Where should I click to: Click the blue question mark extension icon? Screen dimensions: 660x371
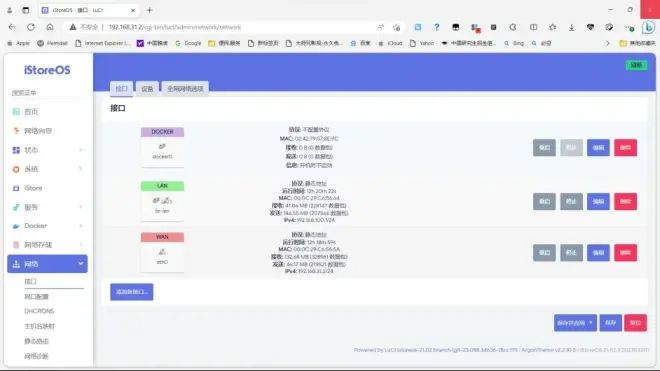pos(436,27)
